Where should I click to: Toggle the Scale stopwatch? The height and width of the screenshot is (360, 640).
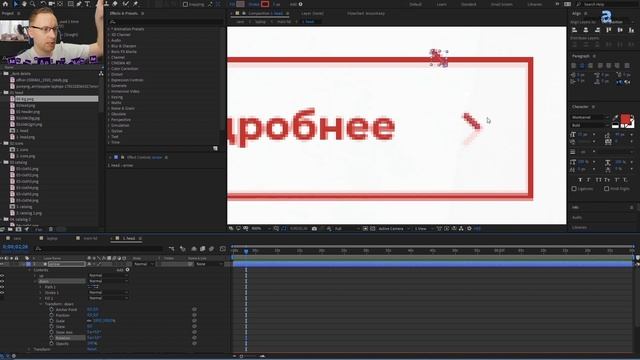pos(51,321)
